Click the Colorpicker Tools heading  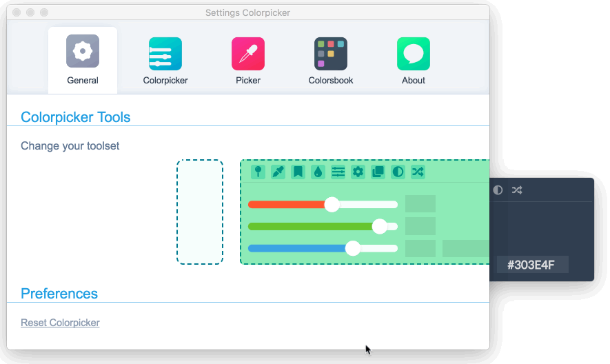click(75, 117)
